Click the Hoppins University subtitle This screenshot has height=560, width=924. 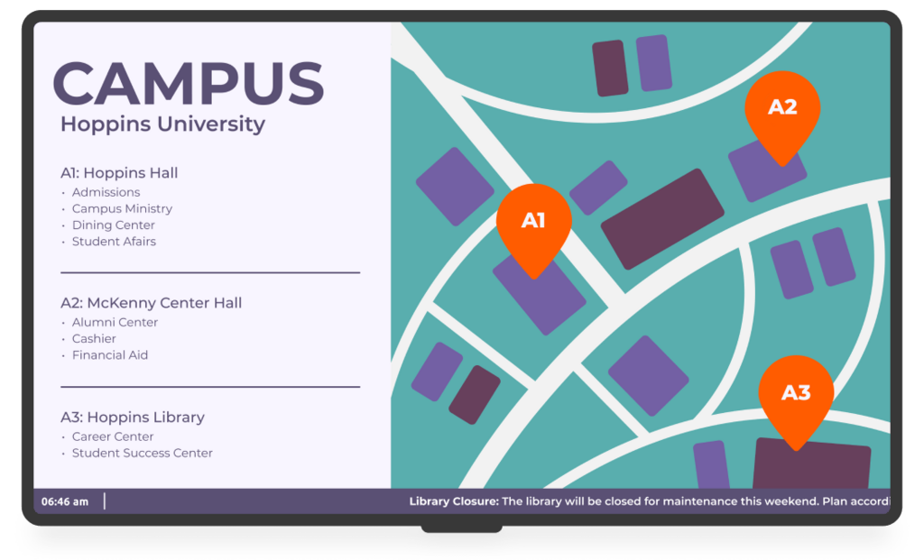(162, 124)
